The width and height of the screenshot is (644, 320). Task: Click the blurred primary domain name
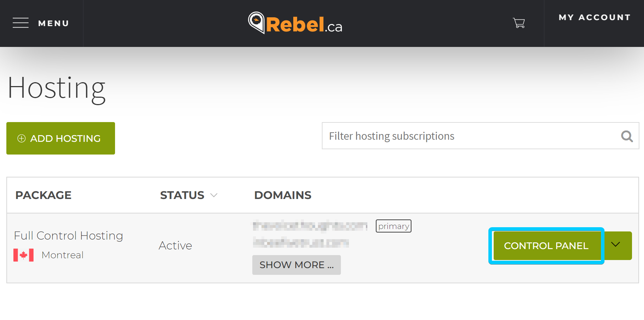310,226
